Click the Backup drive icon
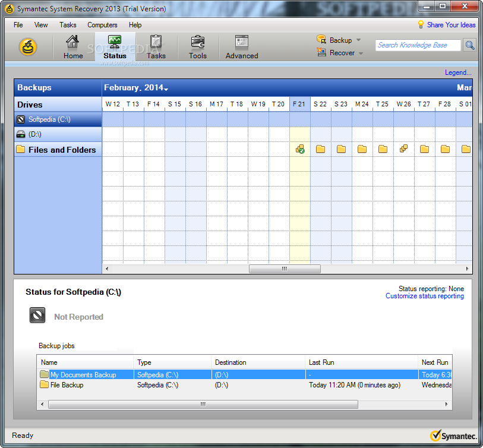The height and width of the screenshot is (448, 483). pyautogui.click(x=321, y=39)
